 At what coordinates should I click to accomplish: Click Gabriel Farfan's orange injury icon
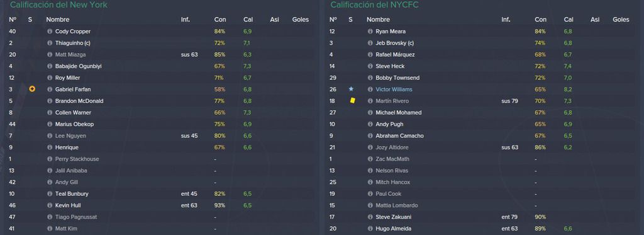[32, 89]
